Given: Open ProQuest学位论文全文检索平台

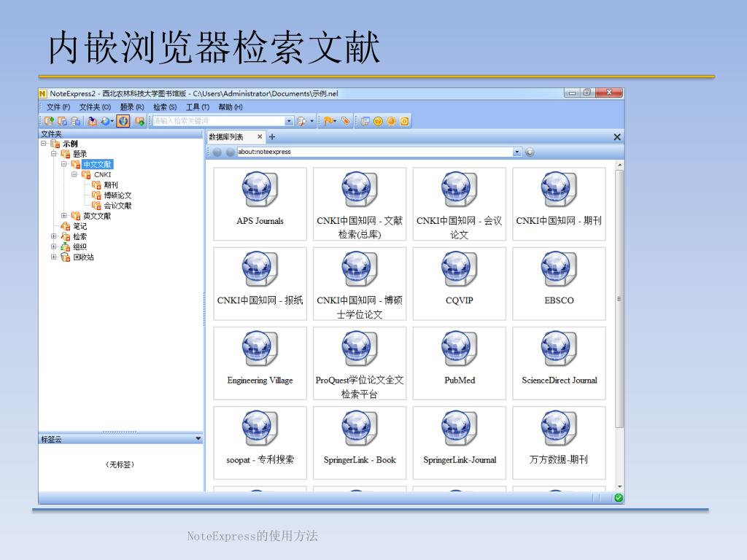Looking at the screenshot, I should click(x=360, y=363).
